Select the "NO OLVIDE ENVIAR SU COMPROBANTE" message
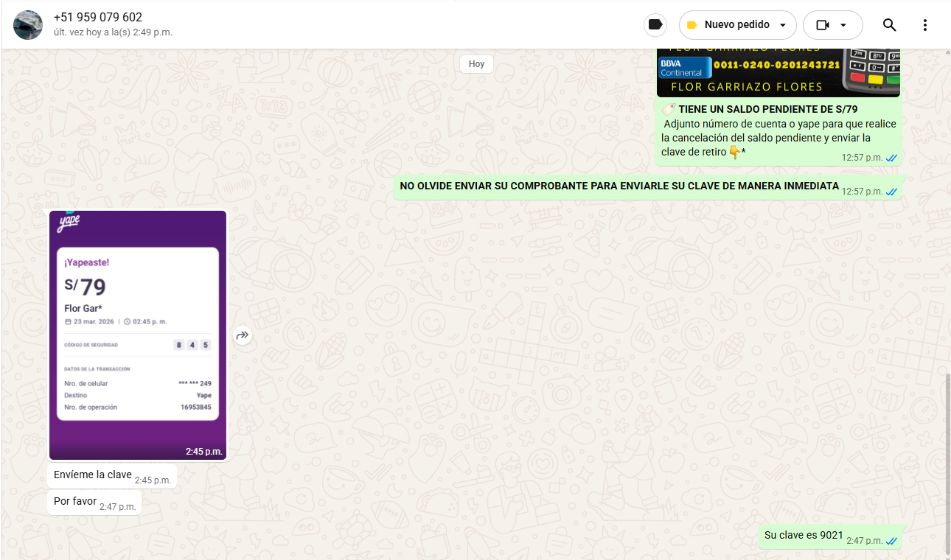 pos(619,186)
